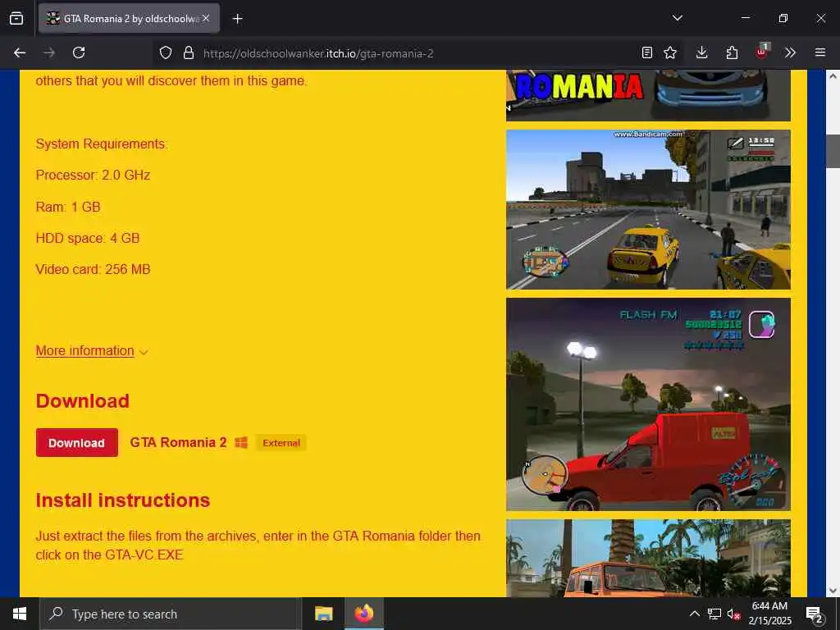Screen dimensions: 840x630
Task: Select the HDD space: 4 GB line
Action: click(87, 238)
